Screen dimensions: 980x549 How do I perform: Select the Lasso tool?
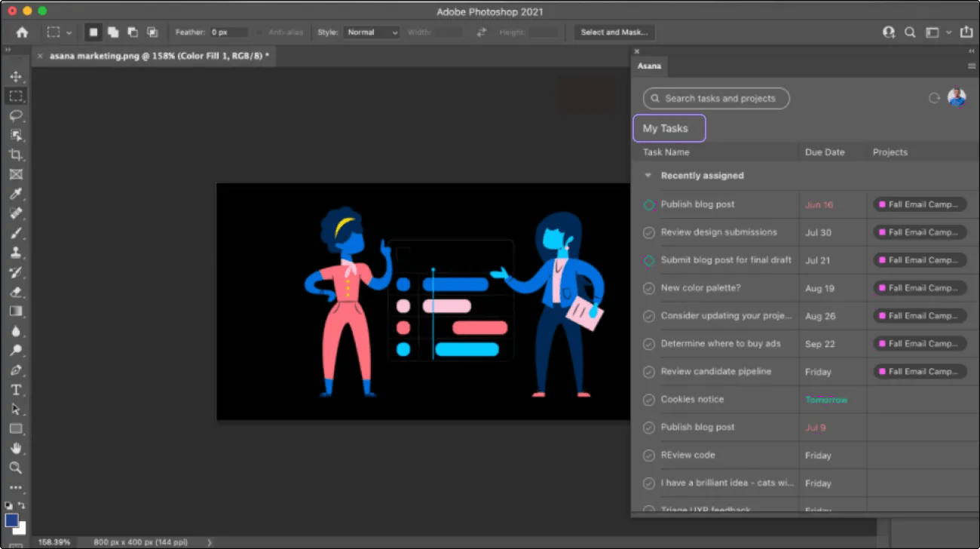click(16, 115)
